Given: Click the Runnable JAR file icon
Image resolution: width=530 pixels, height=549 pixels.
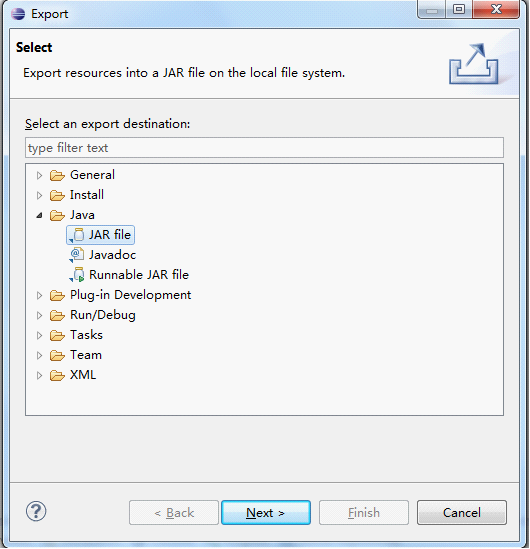Looking at the screenshot, I should [x=77, y=275].
